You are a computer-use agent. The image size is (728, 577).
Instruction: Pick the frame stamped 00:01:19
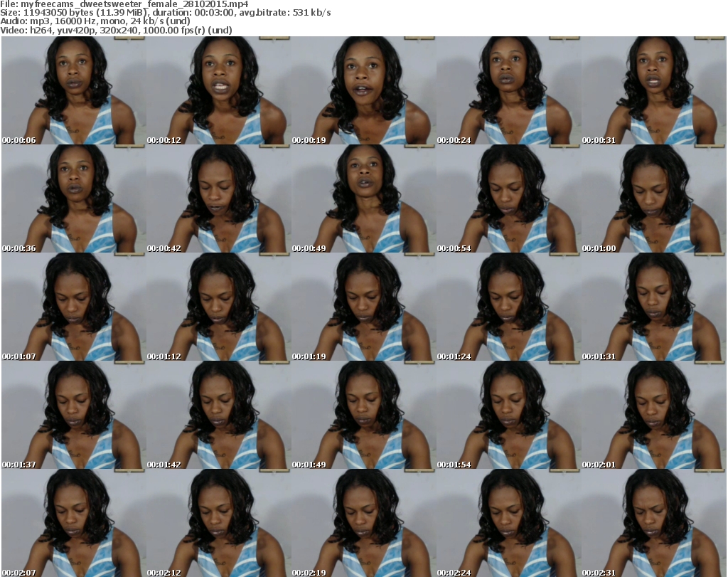click(363, 307)
